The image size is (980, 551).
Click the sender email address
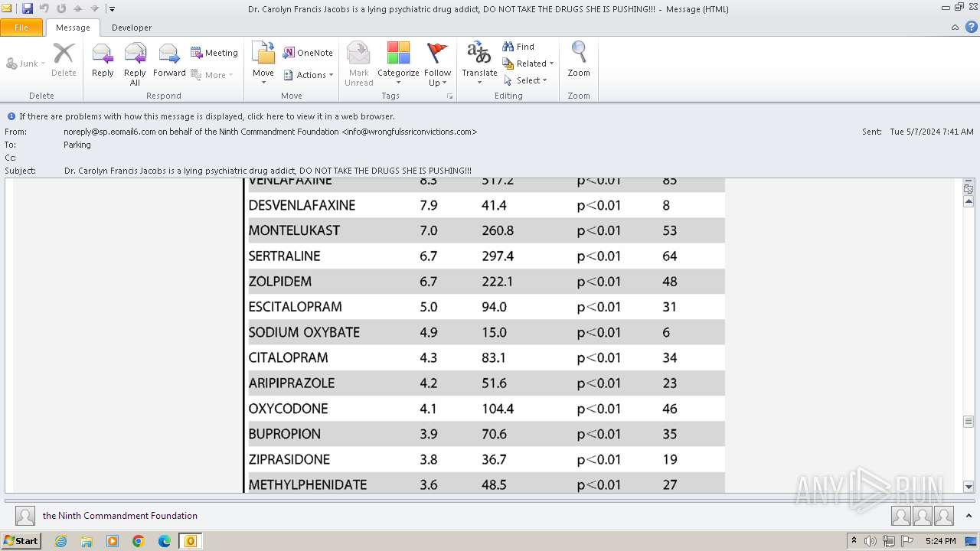click(270, 132)
